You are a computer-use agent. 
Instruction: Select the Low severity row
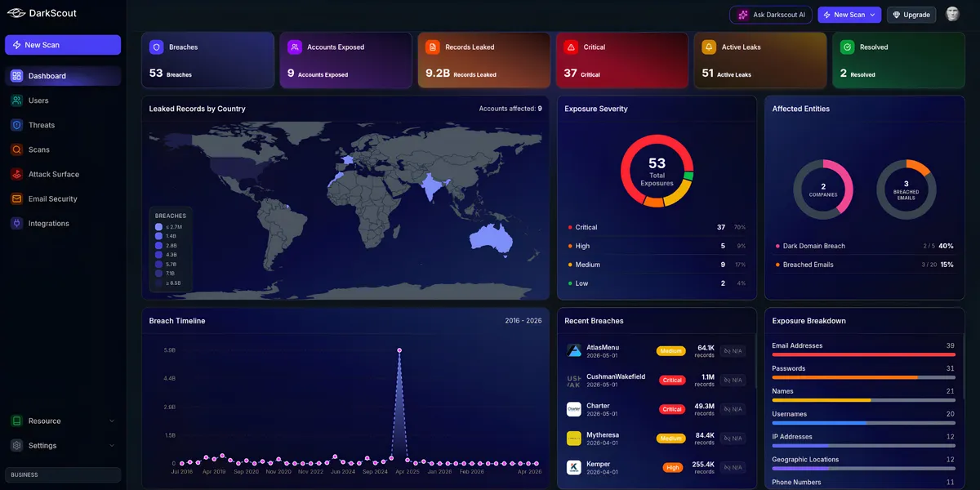[657, 283]
